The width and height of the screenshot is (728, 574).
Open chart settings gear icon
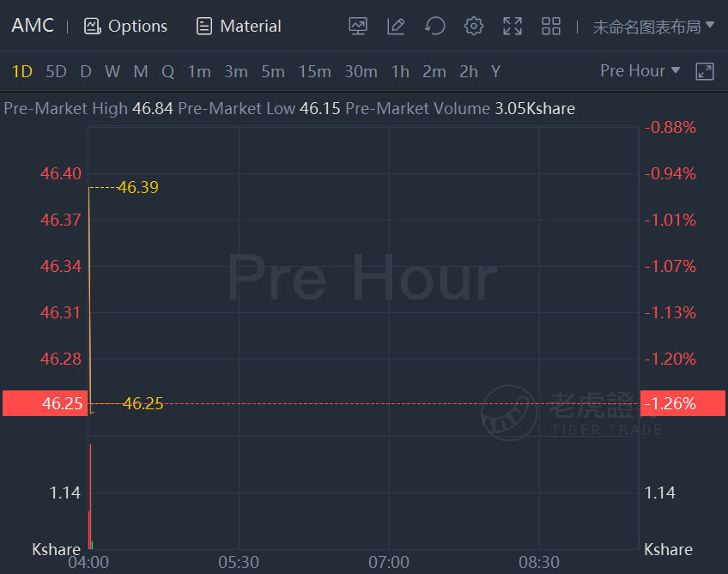click(x=474, y=26)
